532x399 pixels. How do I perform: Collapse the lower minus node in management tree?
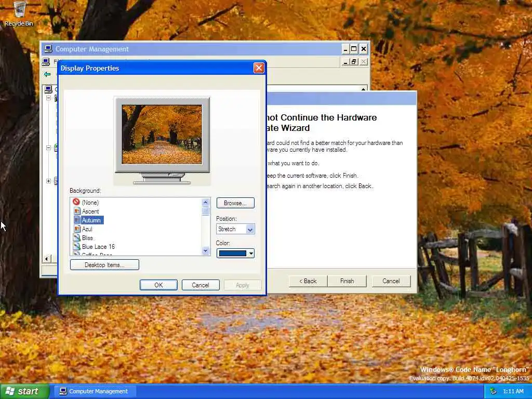coord(48,148)
